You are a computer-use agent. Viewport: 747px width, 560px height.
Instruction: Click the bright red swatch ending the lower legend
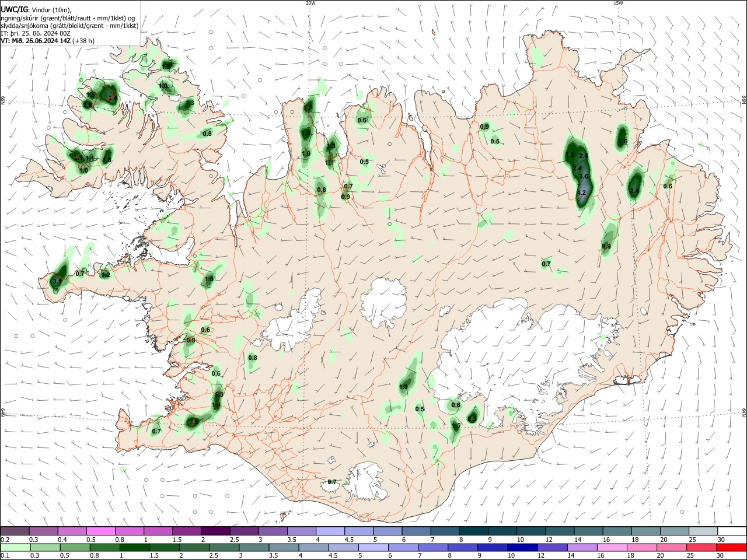pos(732,547)
